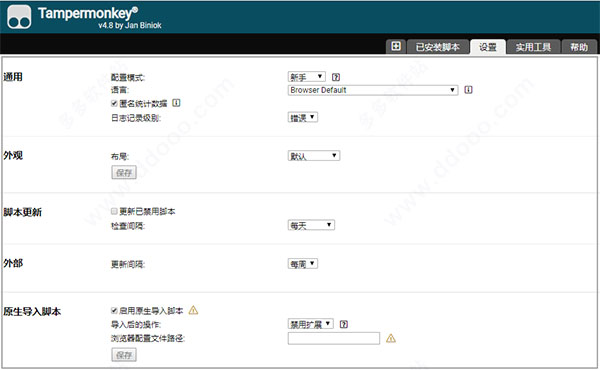The height and width of the screenshot is (370, 600).
Task: Click 保存 button in 外观 section
Action: click(x=124, y=172)
